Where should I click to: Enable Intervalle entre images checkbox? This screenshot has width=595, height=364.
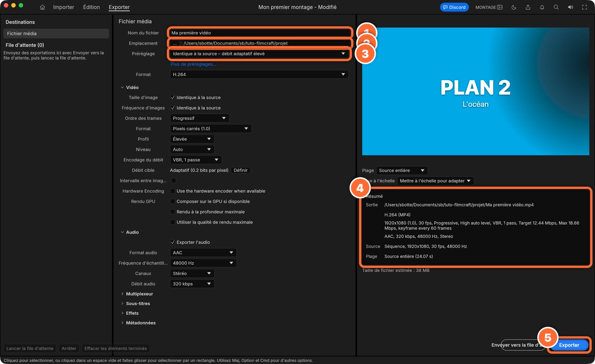point(173,181)
